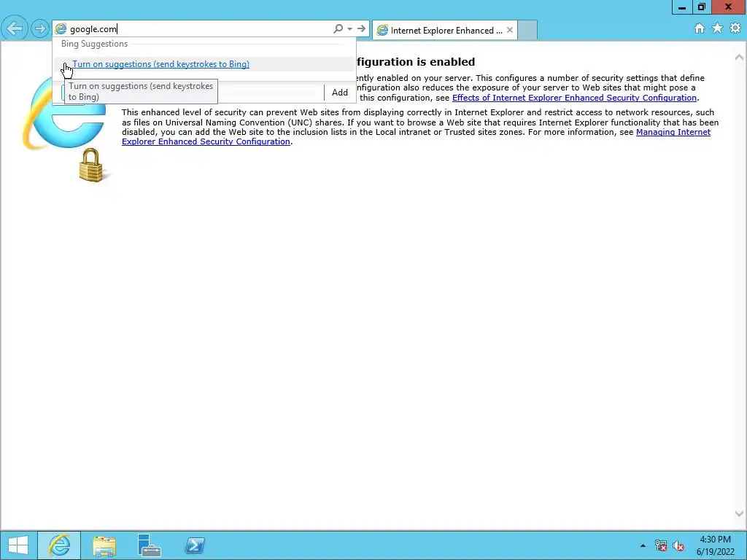Image resolution: width=747 pixels, height=560 pixels.
Task: Show hidden system tray icons arrow
Action: pos(643,545)
